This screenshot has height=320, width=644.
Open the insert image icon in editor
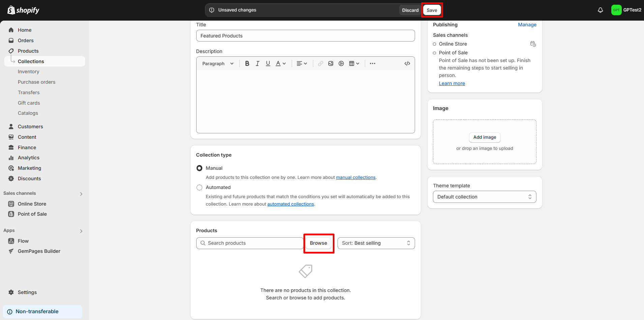(x=331, y=63)
